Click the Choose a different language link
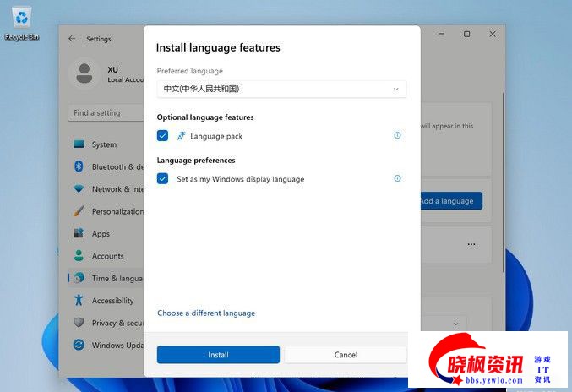 point(206,313)
